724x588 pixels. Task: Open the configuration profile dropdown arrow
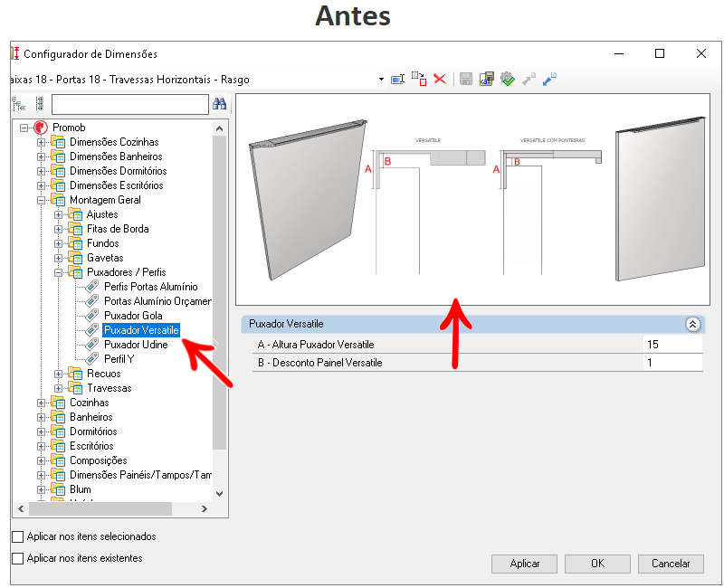(381, 80)
